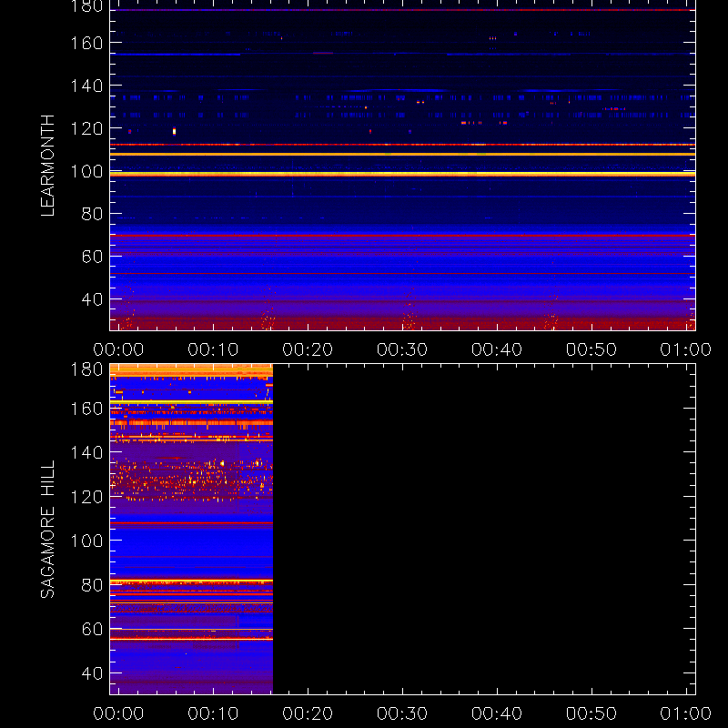Click the 00:30 time label under Learmonth plot
728x728 pixels.
(402, 349)
